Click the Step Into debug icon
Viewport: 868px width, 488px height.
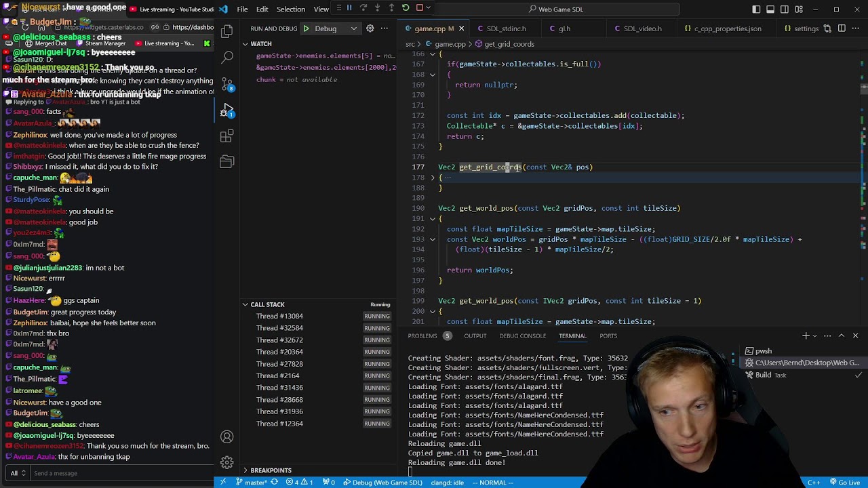click(x=378, y=8)
